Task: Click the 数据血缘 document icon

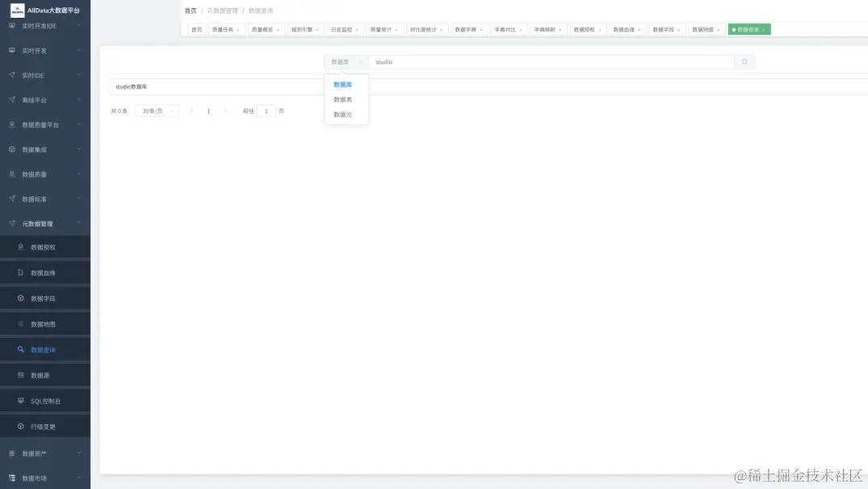Action: pyautogui.click(x=20, y=272)
